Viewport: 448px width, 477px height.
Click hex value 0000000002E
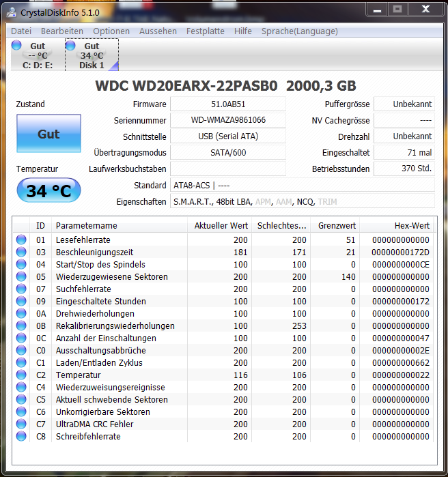pyautogui.click(x=400, y=351)
